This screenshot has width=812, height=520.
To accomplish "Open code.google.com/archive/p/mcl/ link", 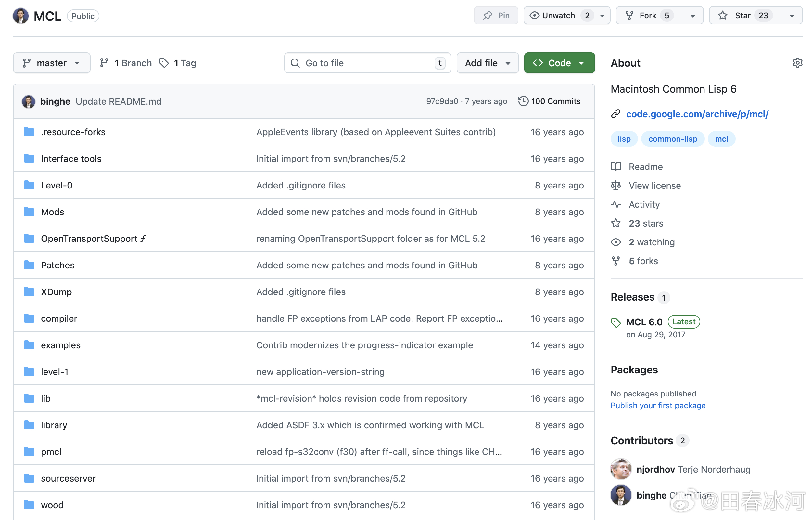I will coord(697,114).
